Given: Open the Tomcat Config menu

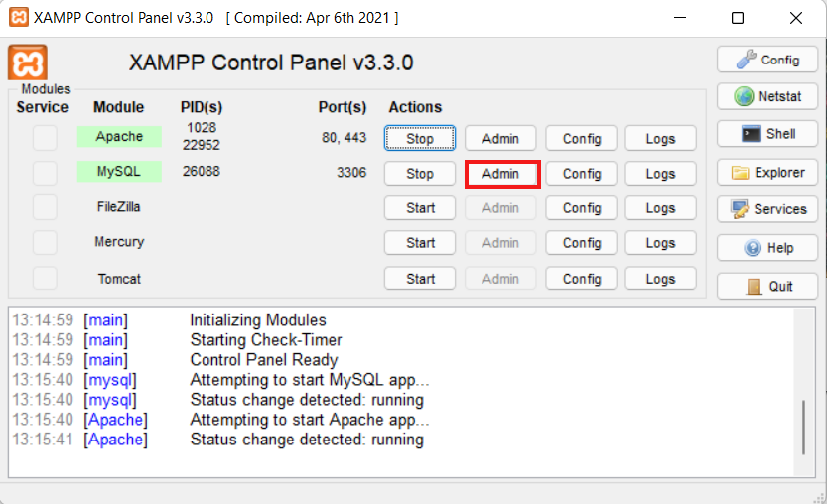Looking at the screenshot, I should tap(581, 279).
